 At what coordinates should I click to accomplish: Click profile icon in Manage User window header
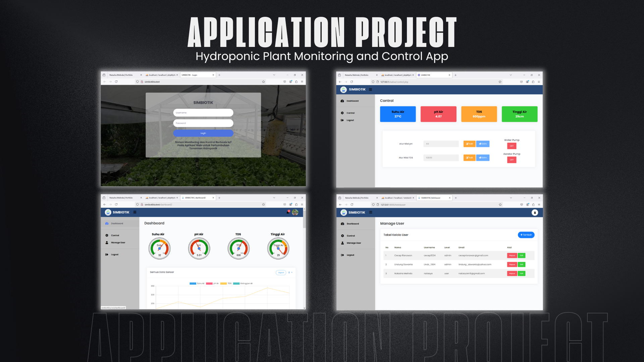pos(535,213)
